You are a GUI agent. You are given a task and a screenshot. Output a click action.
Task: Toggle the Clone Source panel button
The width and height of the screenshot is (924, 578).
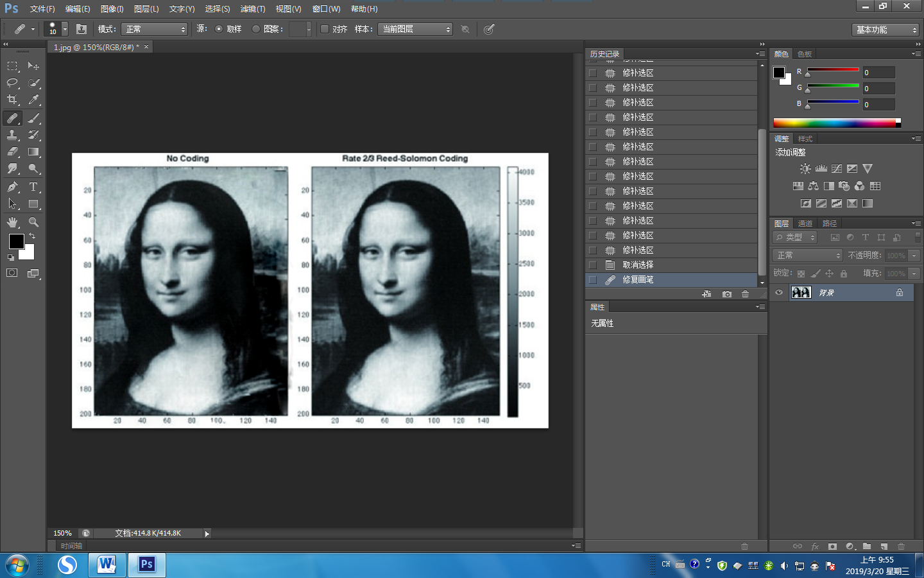(81, 29)
